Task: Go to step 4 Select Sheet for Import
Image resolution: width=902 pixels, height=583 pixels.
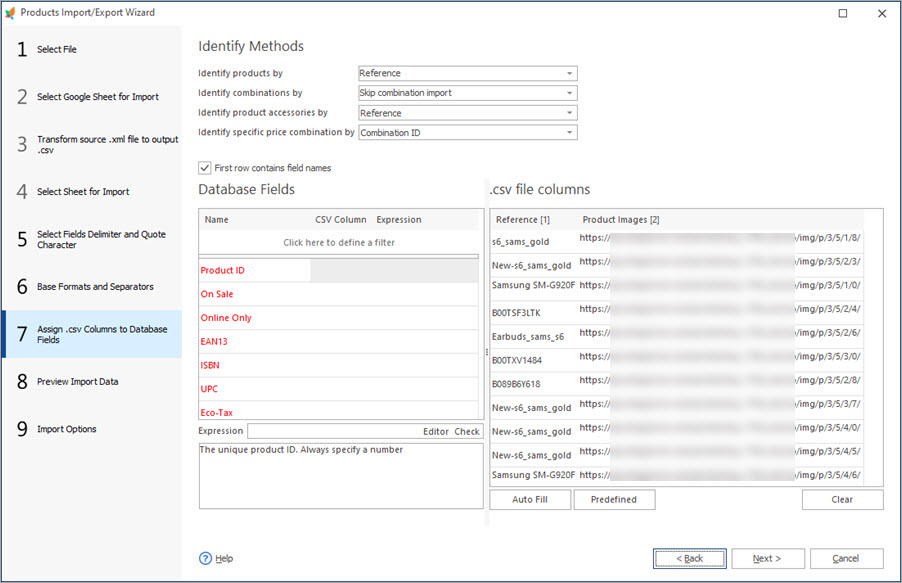Action: click(92, 192)
